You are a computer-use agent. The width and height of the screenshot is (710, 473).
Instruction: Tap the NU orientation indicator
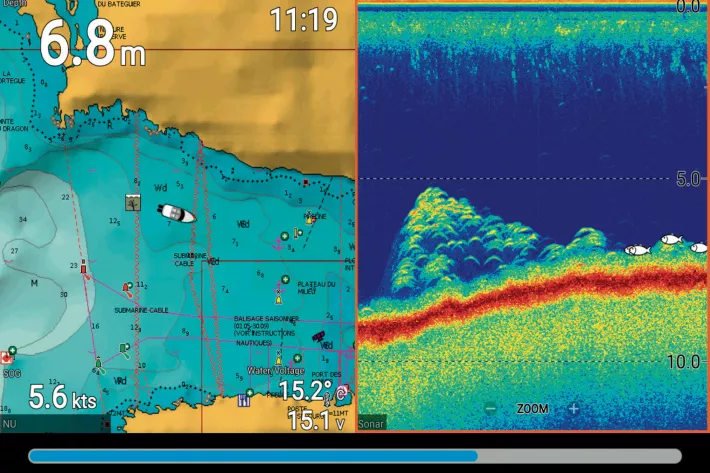pyautogui.click(x=10, y=424)
